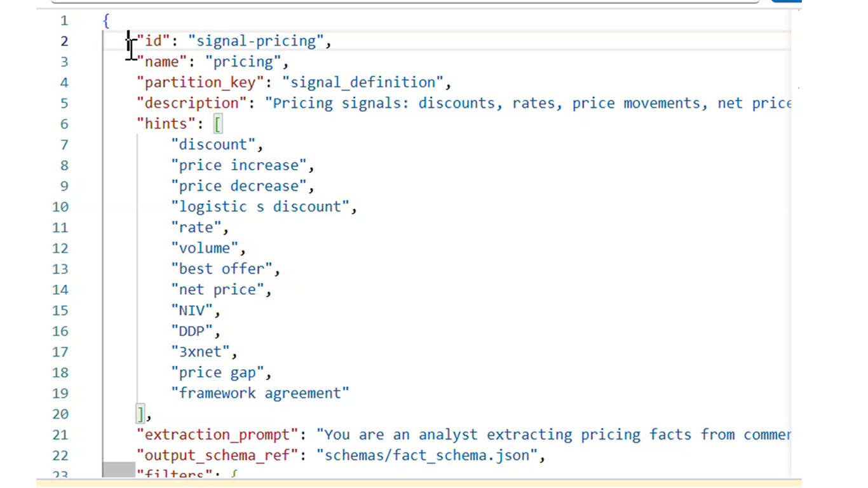Click the highlighted closing bracket on line 20
The width and height of the screenshot is (868, 488).
tap(140, 414)
